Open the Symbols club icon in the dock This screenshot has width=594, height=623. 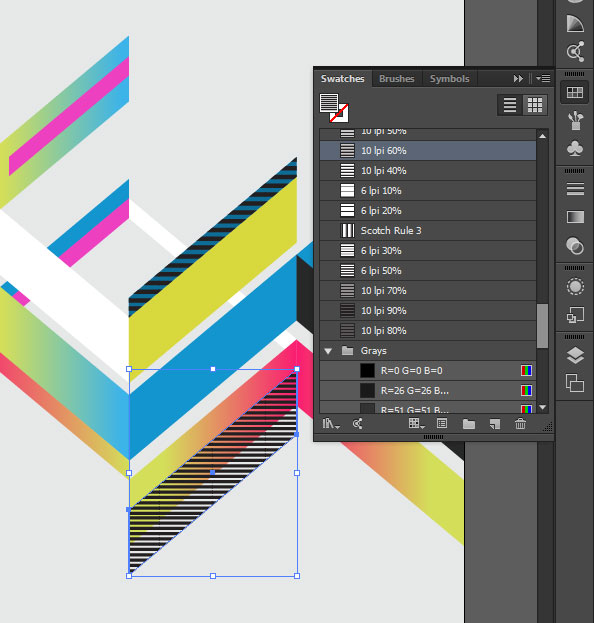pyautogui.click(x=575, y=149)
